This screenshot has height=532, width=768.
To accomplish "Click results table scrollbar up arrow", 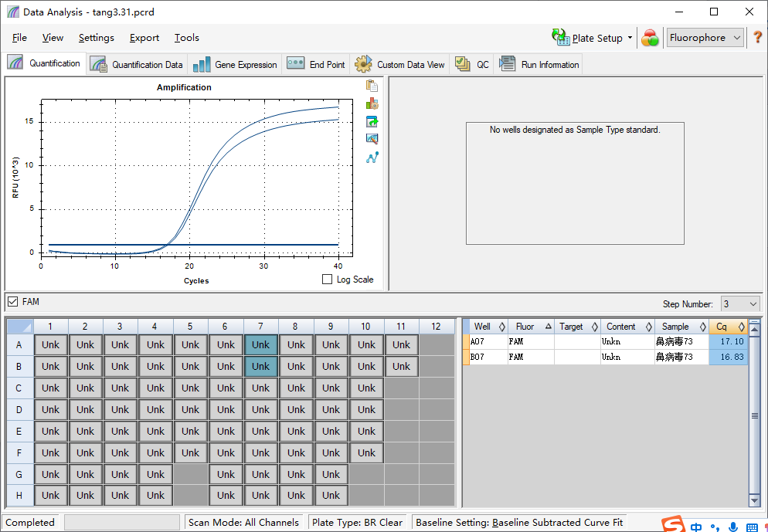I will 755,330.
